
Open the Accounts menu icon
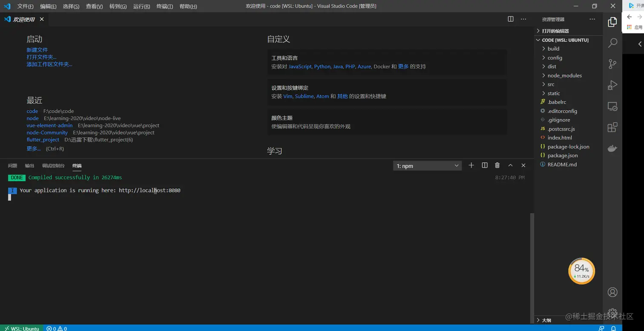tap(612, 292)
